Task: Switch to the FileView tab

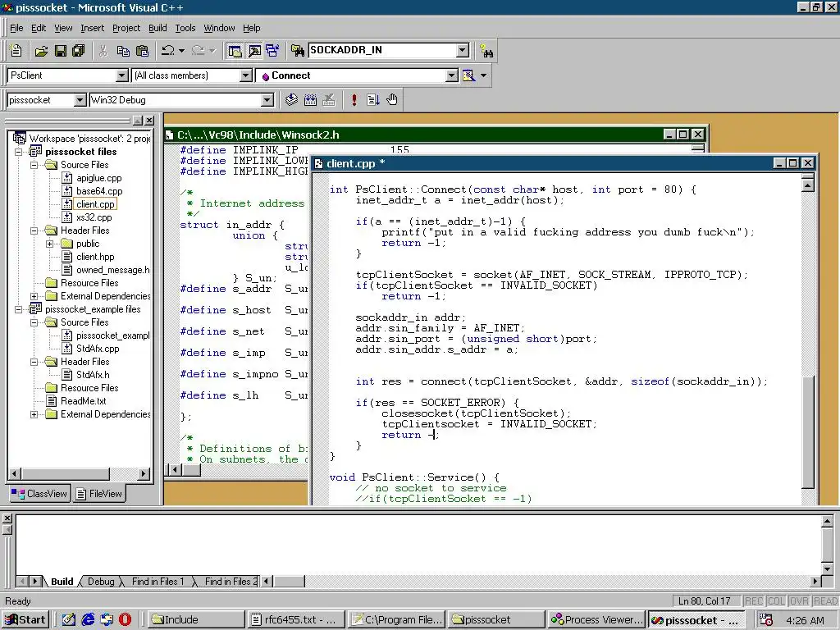Action: (98, 493)
